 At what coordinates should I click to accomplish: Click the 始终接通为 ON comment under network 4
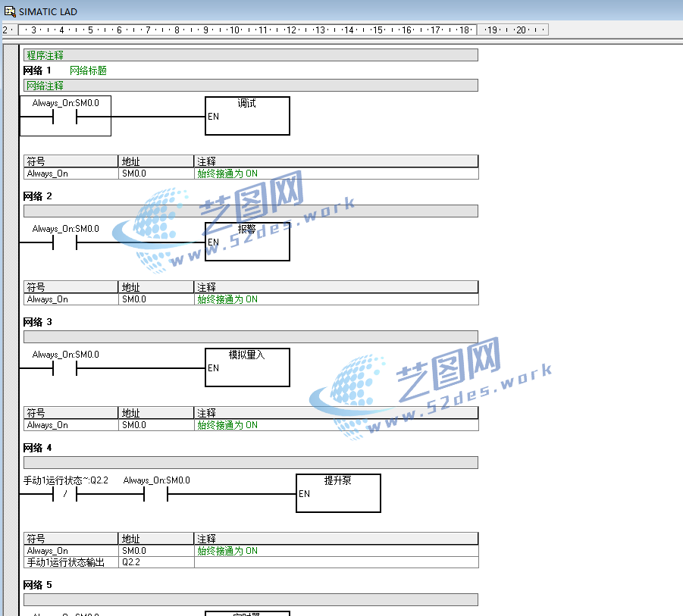pos(227,551)
